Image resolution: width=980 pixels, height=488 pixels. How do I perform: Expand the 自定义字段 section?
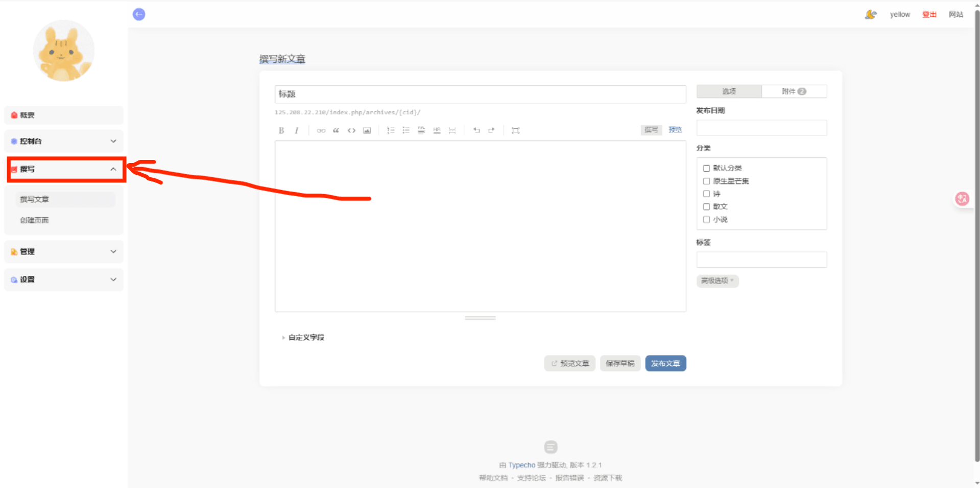coord(305,337)
